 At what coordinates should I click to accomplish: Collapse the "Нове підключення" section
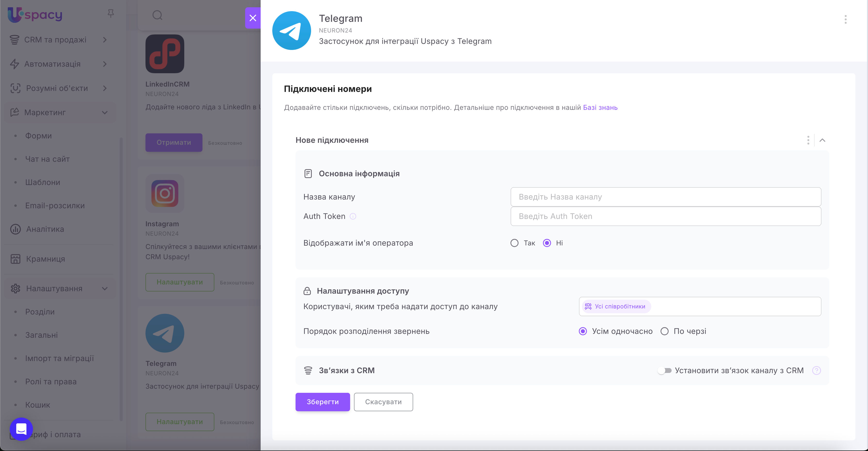click(822, 140)
